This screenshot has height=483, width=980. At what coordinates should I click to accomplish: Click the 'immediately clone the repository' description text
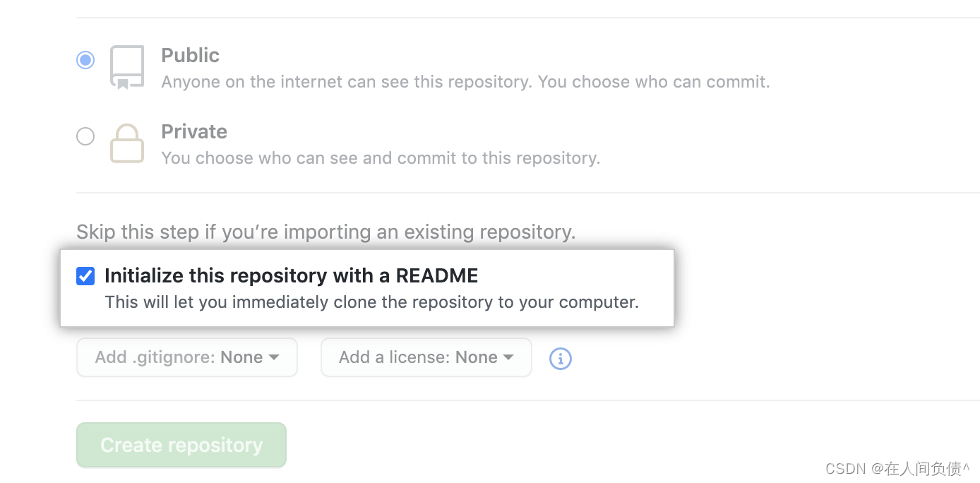372,302
